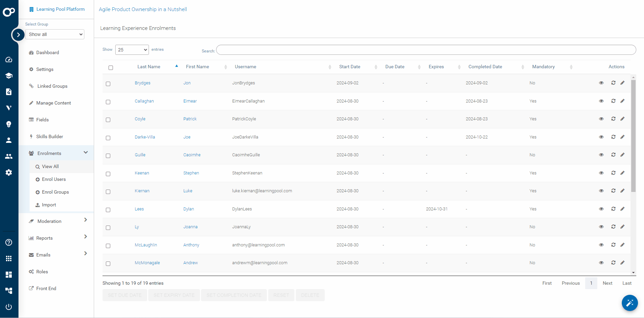This screenshot has height=318, width=644.
Task: Select the checkbox beside Lees
Action: (x=108, y=210)
